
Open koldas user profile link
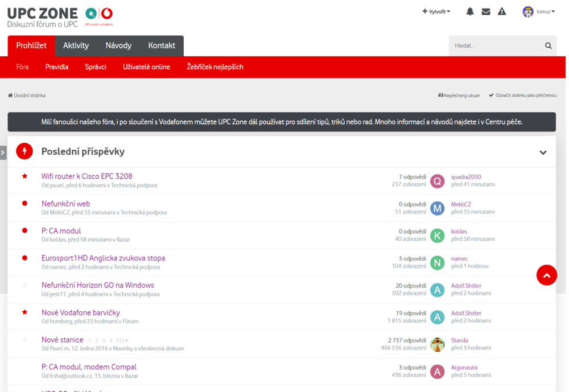459,231
